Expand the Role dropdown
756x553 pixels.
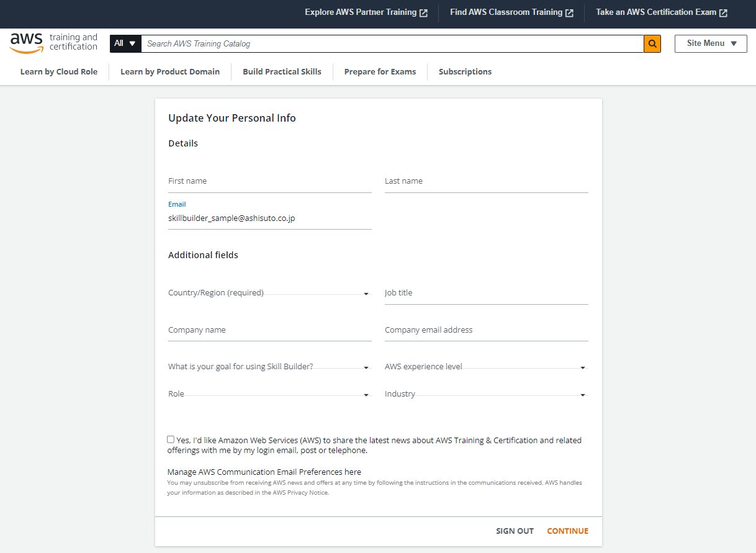pos(269,394)
